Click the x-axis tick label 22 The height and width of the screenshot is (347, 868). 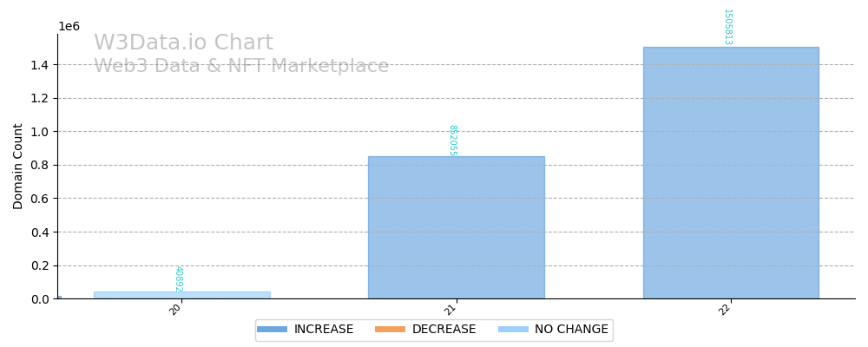725,309
